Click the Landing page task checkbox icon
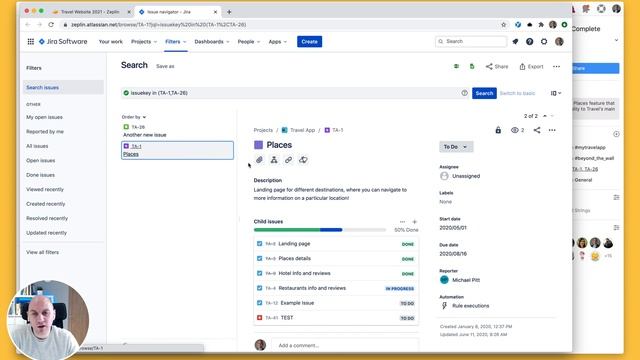This screenshot has height=360, width=640. click(x=259, y=244)
